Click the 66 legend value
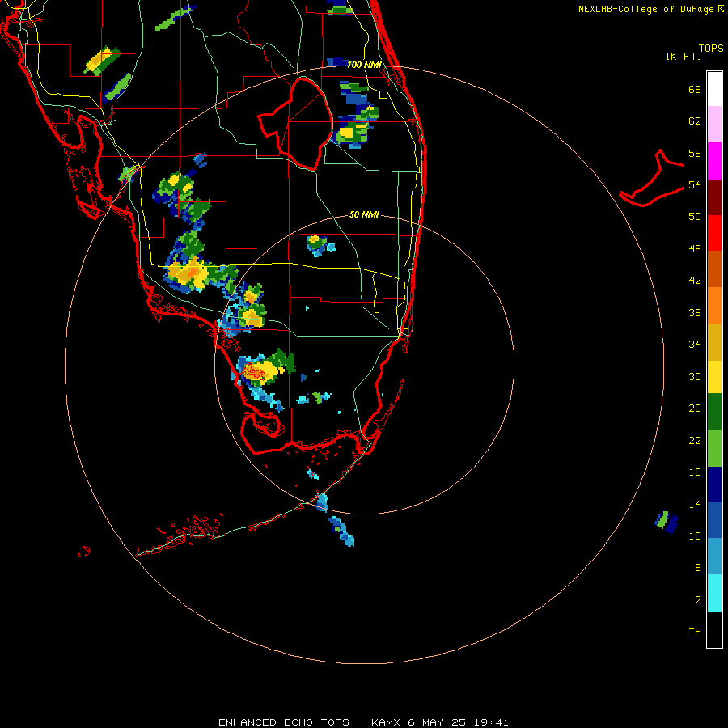The image size is (728, 728). [x=695, y=90]
